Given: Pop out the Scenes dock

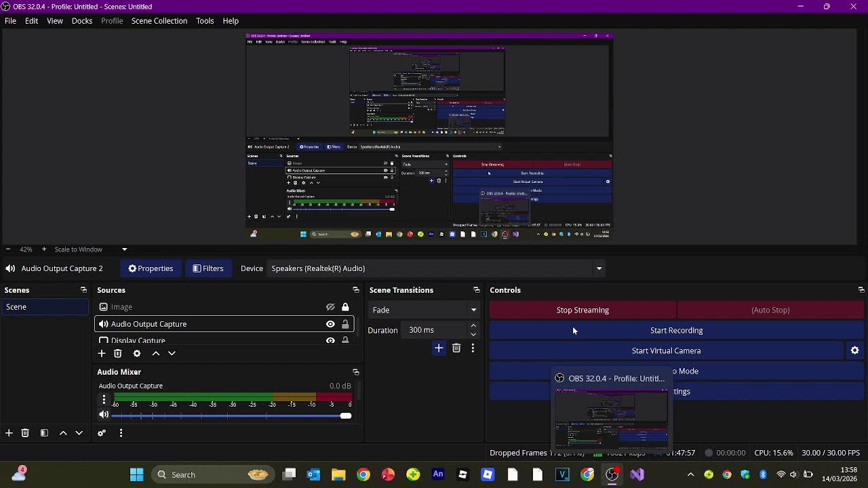Looking at the screenshot, I should [x=83, y=290].
